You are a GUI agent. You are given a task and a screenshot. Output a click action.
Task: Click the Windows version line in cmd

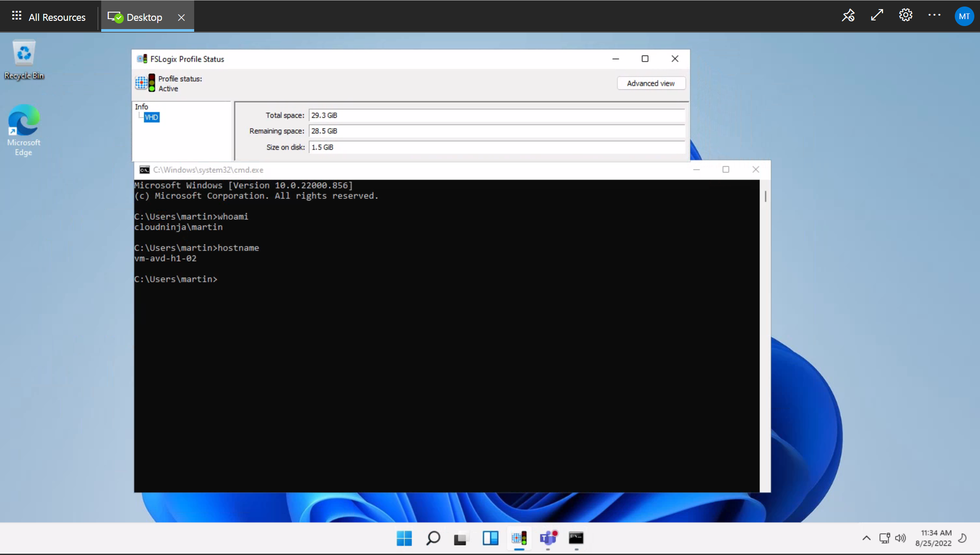(x=244, y=185)
